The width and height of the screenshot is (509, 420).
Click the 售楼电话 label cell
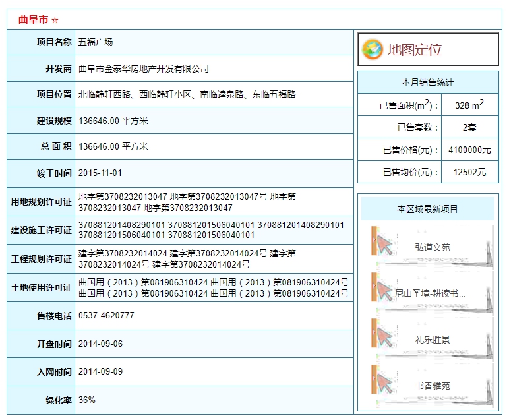pyautogui.click(x=41, y=315)
